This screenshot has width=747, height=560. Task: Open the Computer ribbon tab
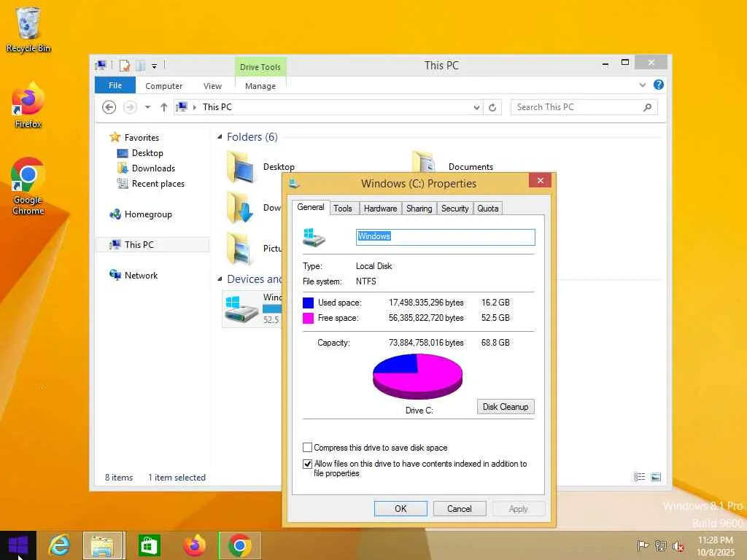click(x=164, y=86)
